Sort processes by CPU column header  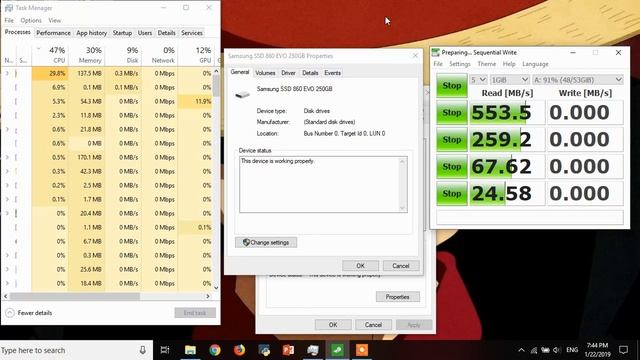pos(50,55)
